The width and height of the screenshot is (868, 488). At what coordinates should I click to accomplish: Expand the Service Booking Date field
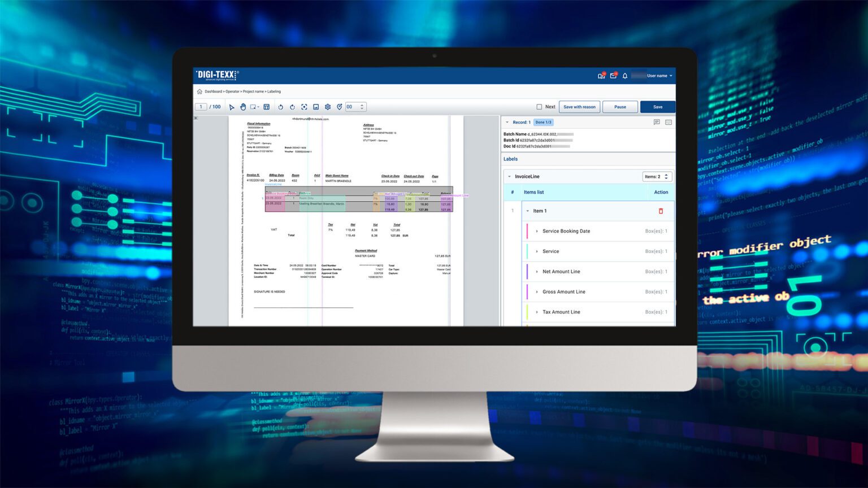(x=537, y=231)
